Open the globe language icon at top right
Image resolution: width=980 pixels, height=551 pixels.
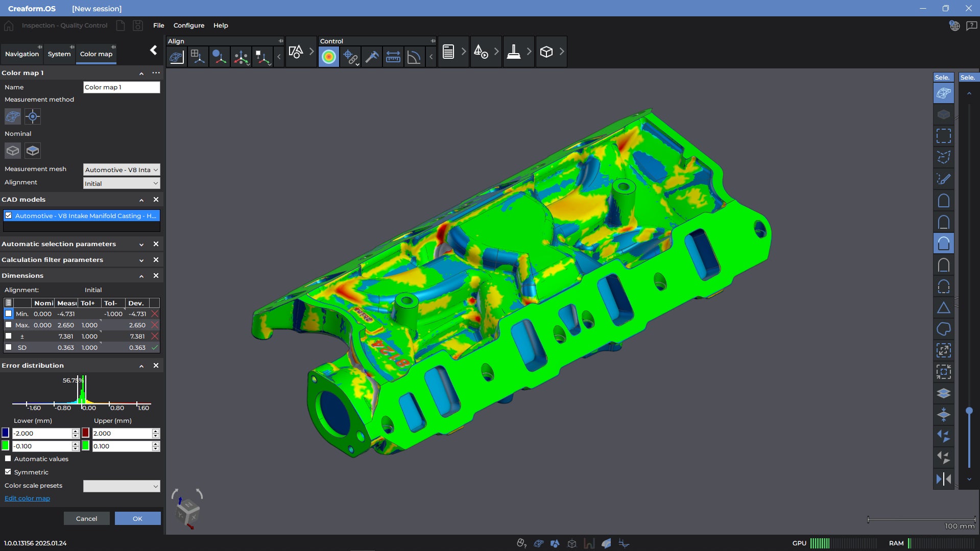954,26
